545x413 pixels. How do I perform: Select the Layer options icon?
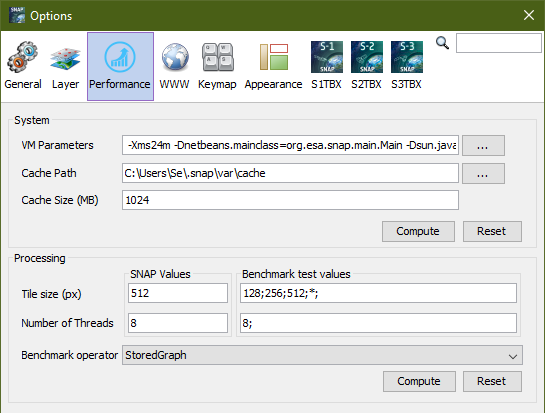click(x=65, y=66)
